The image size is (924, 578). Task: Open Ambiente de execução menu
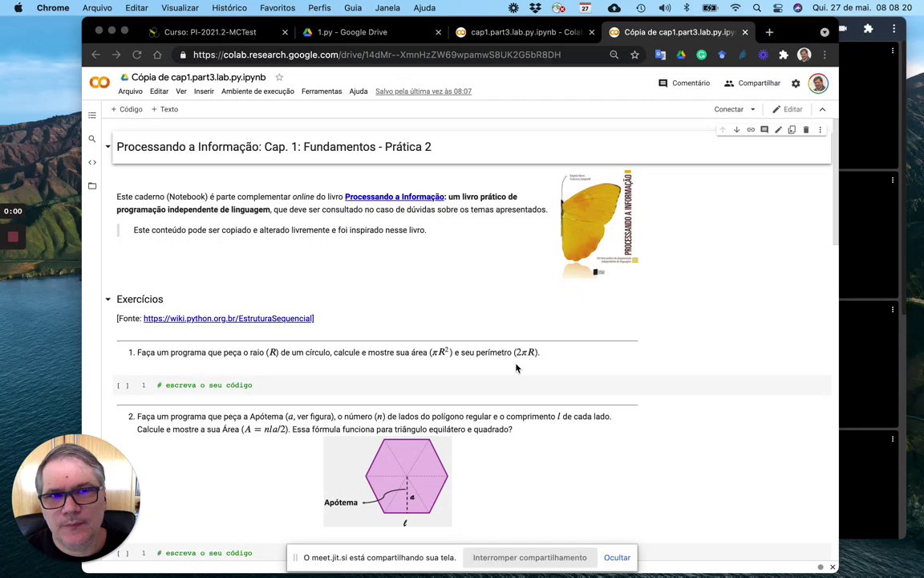257,92
